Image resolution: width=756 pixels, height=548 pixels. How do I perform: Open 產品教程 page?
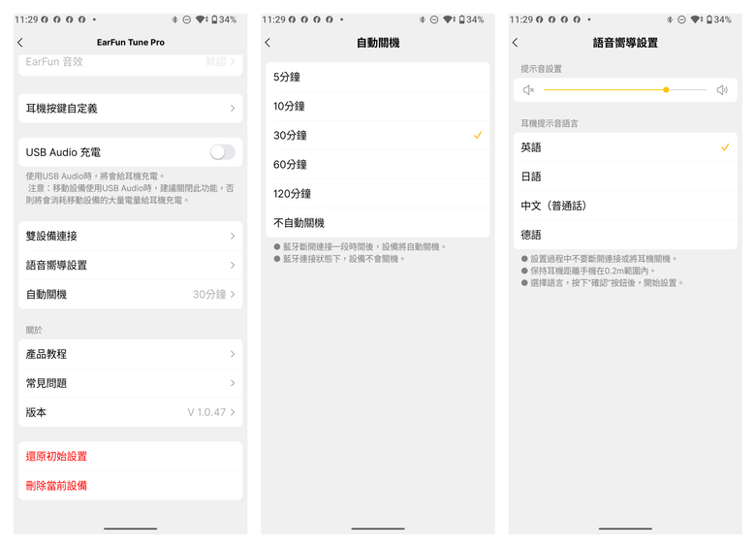coord(130,354)
